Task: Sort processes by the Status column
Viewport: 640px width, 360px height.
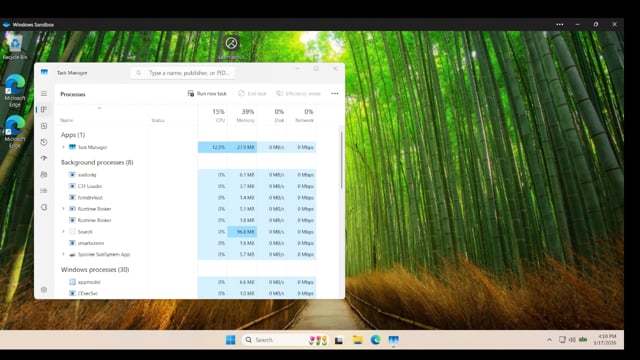Action: click(x=158, y=120)
